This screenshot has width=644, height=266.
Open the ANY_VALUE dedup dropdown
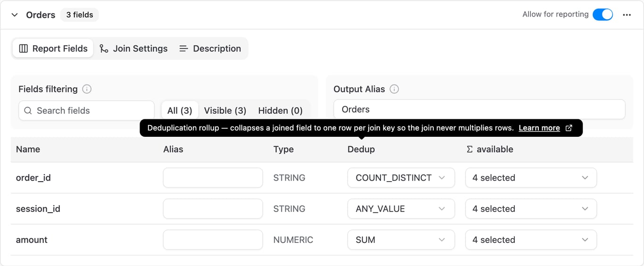click(401, 209)
